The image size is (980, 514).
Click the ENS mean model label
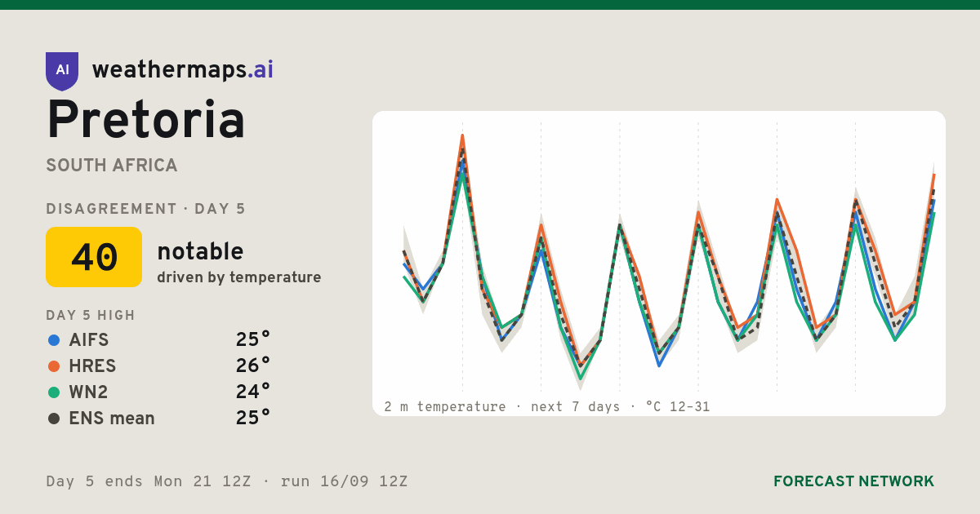point(112,419)
